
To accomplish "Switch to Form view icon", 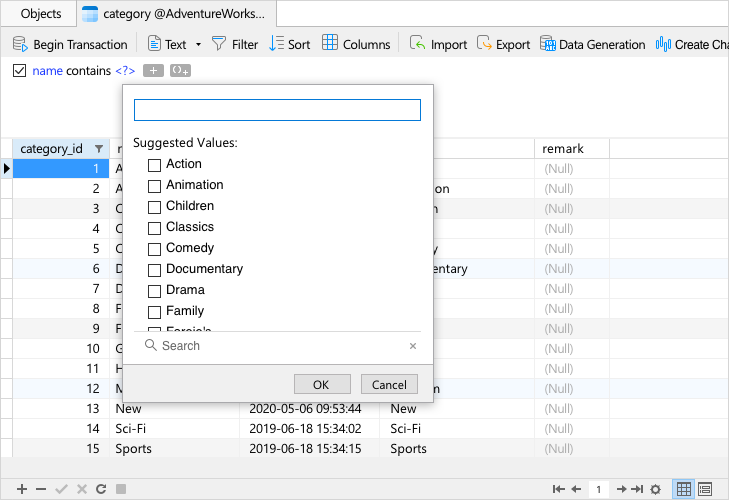I will click(x=705, y=489).
